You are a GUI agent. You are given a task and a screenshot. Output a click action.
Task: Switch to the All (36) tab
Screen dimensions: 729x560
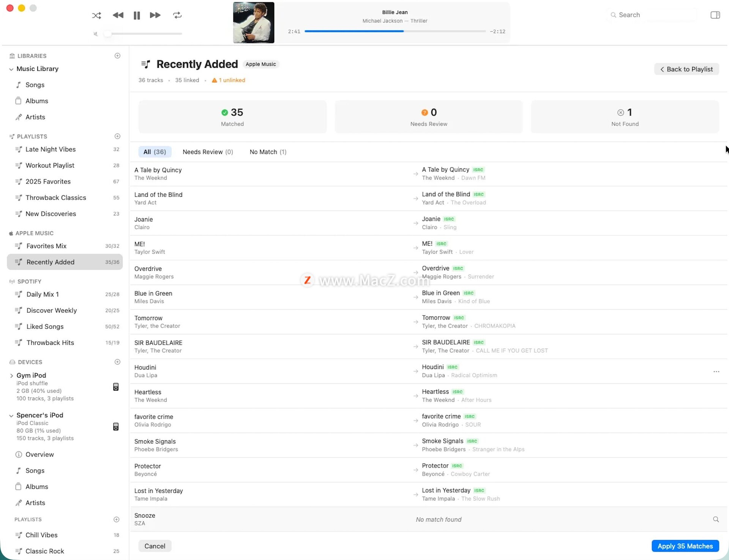tap(155, 152)
